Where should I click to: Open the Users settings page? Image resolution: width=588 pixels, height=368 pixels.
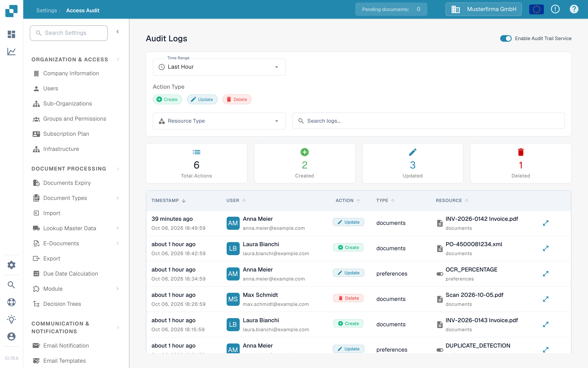click(x=51, y=88)
